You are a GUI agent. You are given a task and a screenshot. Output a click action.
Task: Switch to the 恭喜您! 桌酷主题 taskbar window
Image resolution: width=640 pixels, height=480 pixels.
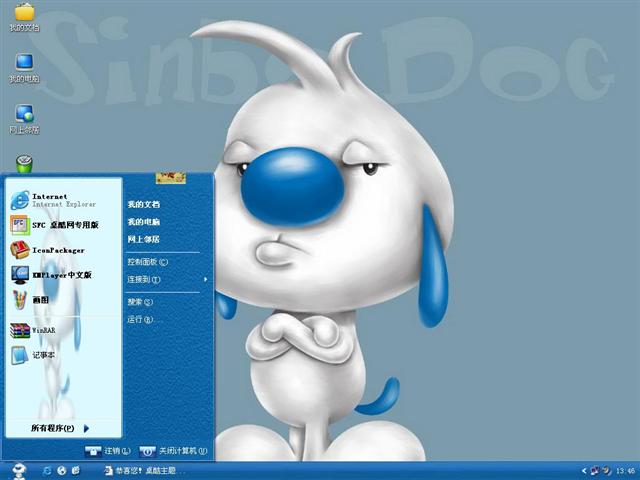[145, 471]
